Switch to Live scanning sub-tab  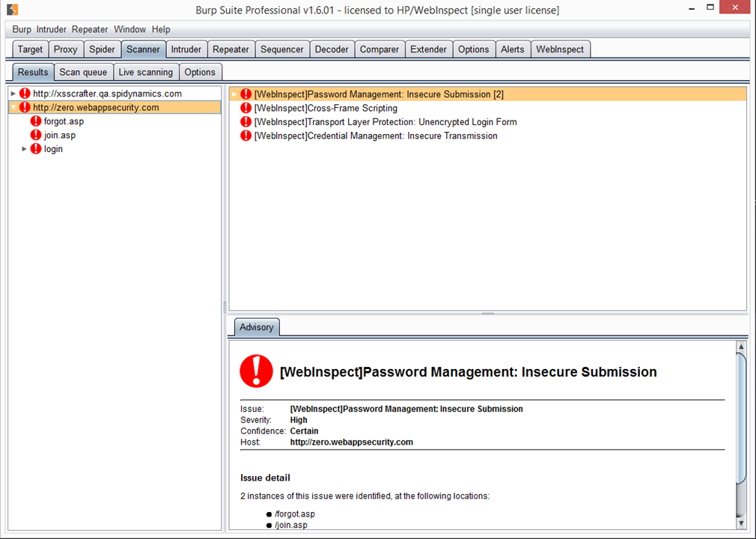(146, 73)
